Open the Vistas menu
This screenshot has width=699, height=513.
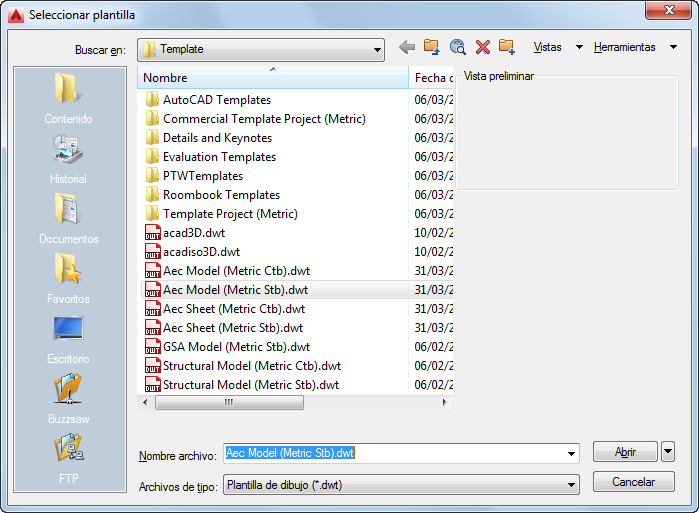click(547, 47)
